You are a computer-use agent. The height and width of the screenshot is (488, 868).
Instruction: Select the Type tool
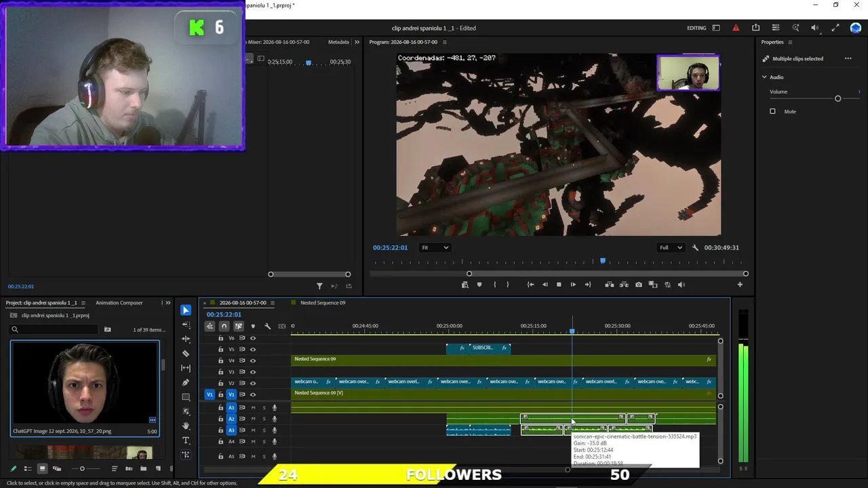pos(186,441)
